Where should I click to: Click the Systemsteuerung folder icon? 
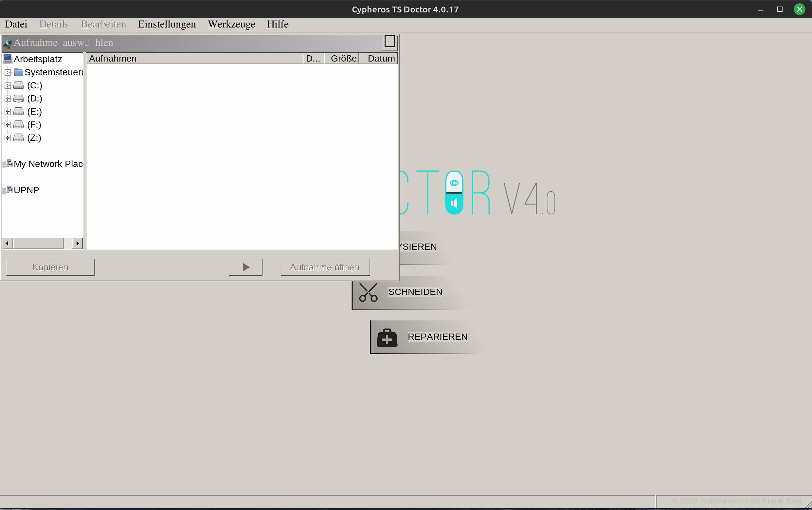(19, 72)
